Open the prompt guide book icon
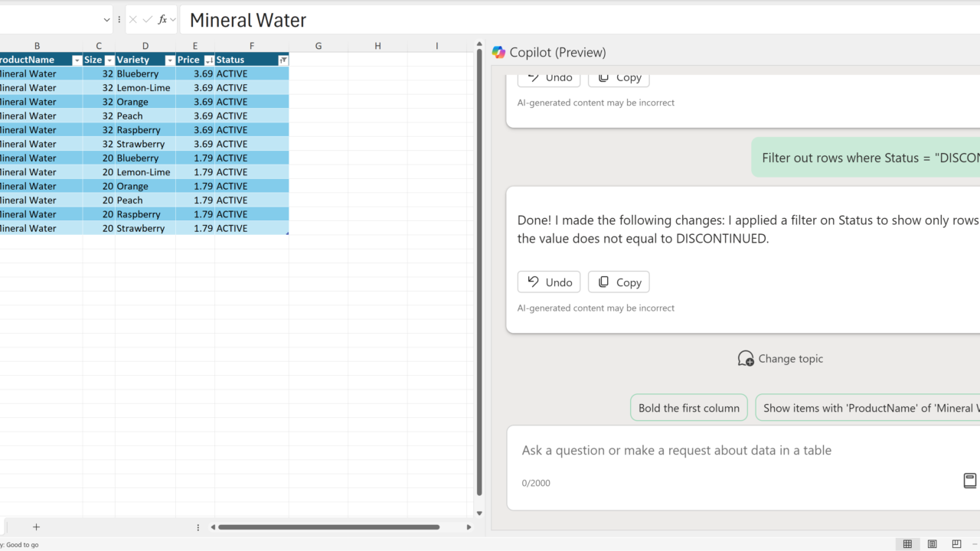 pos(969,481)
